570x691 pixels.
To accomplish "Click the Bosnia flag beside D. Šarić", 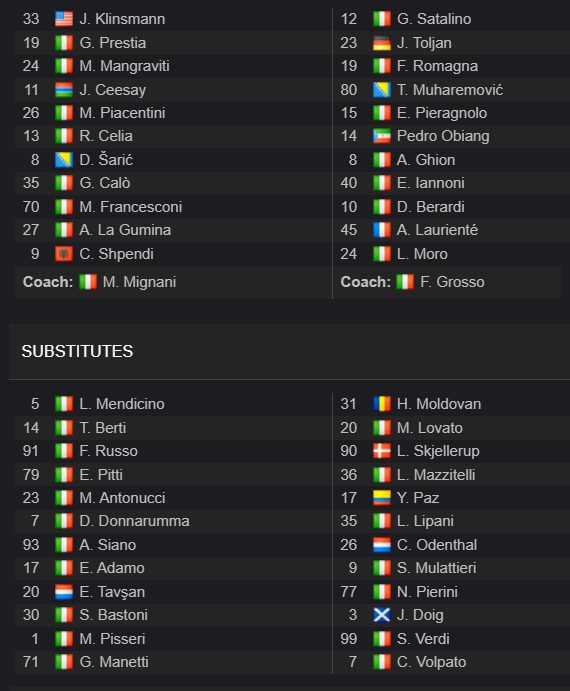I will tap(64, 160).
